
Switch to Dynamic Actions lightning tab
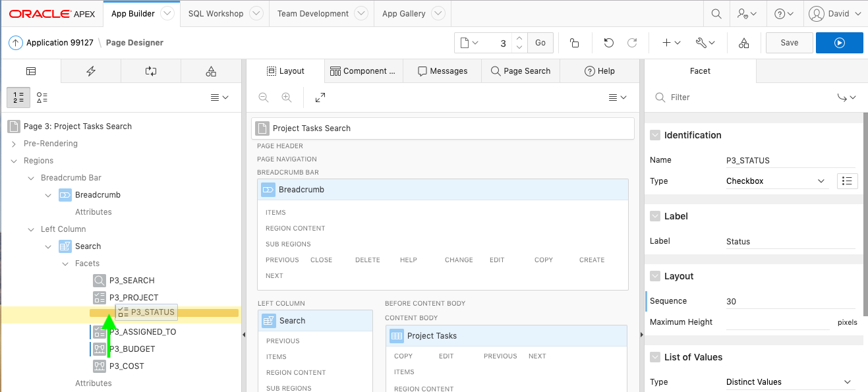91,71
